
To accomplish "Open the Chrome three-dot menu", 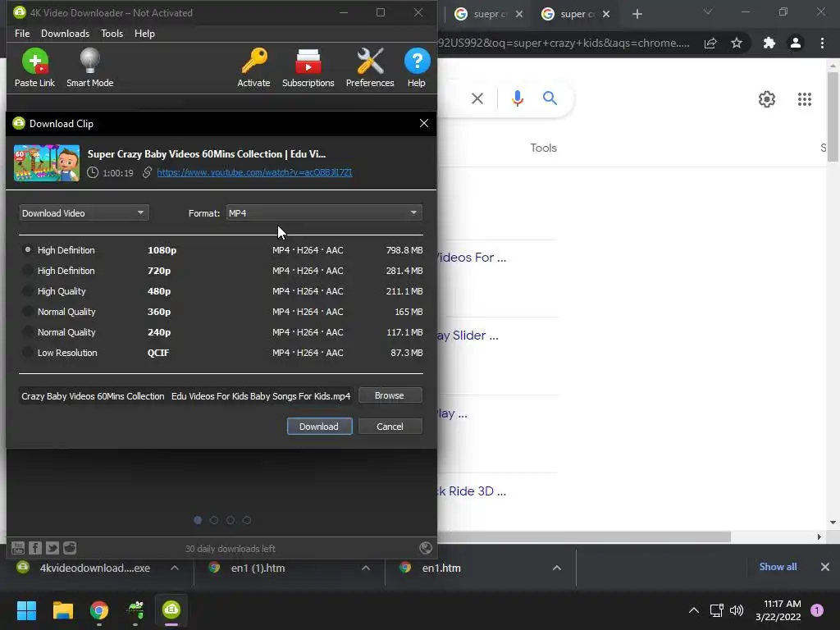I will pos(822,43).
